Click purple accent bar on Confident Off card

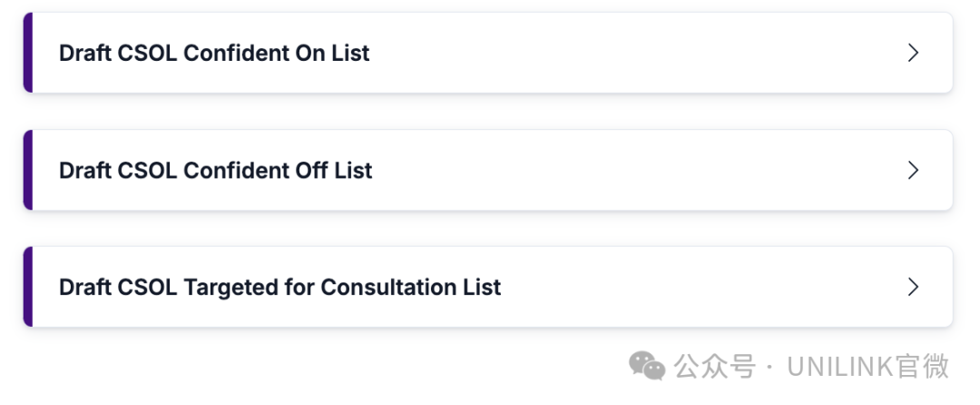(x=28, y=170)
